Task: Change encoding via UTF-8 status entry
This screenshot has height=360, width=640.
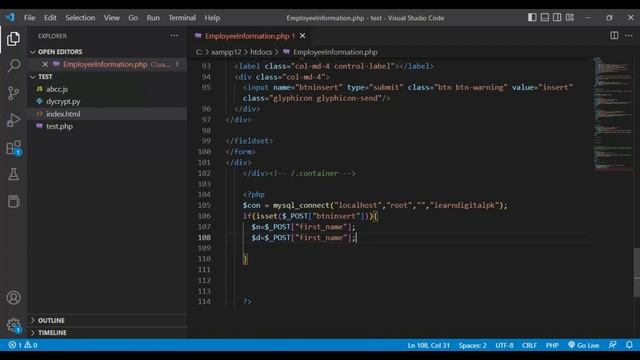Action: [x=504, y=345]
